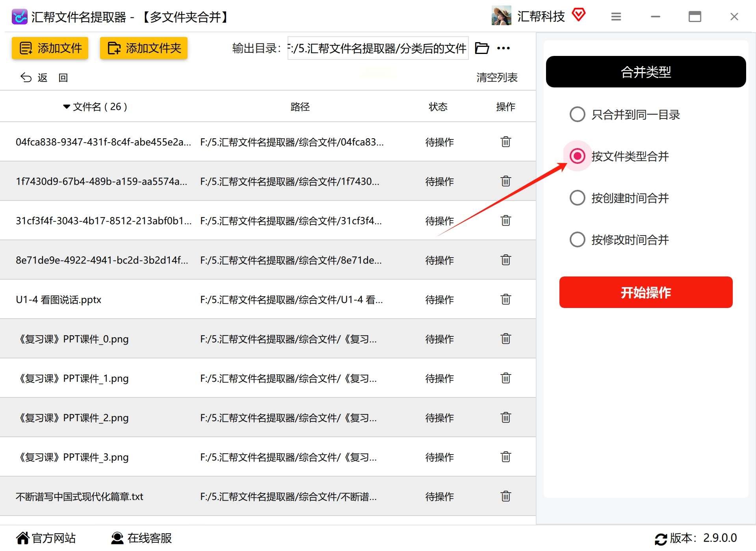Click the 状态 column header
Image resolution: width=756 pixels, height=551 pixels.
[x=438, y=107]
